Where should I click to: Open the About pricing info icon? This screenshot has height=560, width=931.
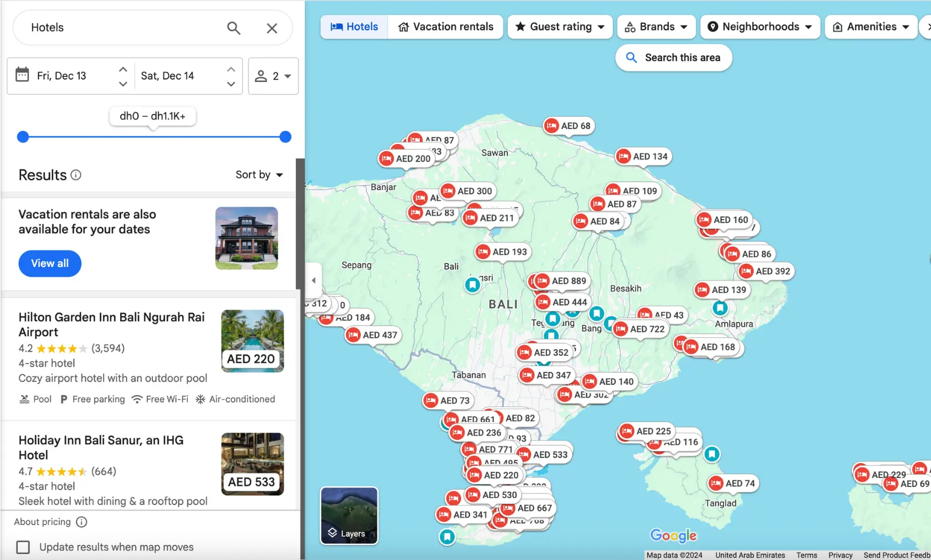[x=81, y=522]
